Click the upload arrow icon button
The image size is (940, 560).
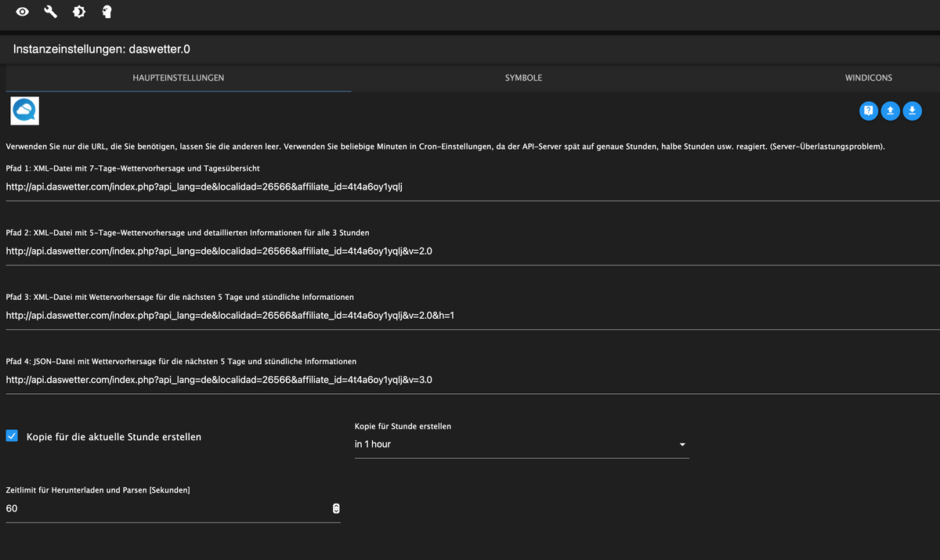890,111
